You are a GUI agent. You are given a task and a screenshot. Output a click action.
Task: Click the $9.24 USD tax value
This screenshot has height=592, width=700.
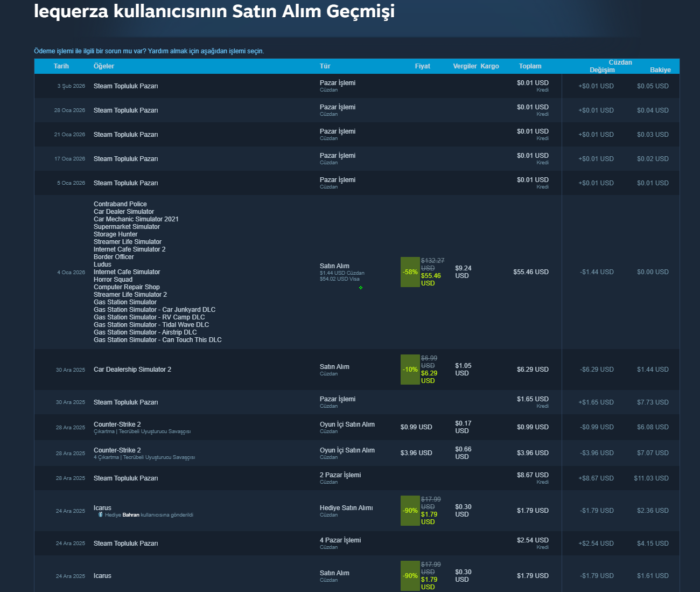463,272
